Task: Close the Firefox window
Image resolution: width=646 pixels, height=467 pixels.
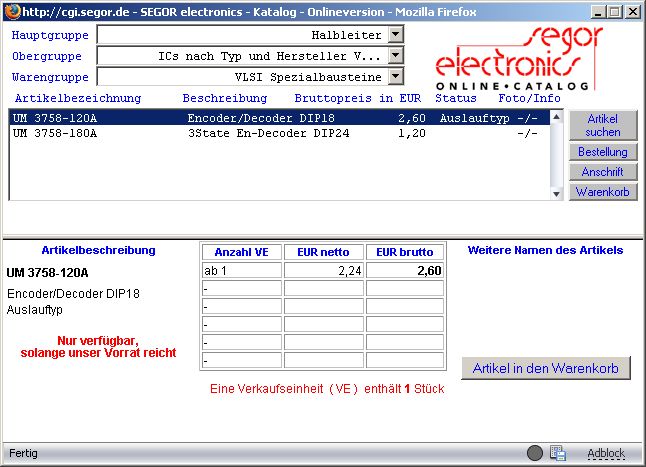Action: [632, 12]
